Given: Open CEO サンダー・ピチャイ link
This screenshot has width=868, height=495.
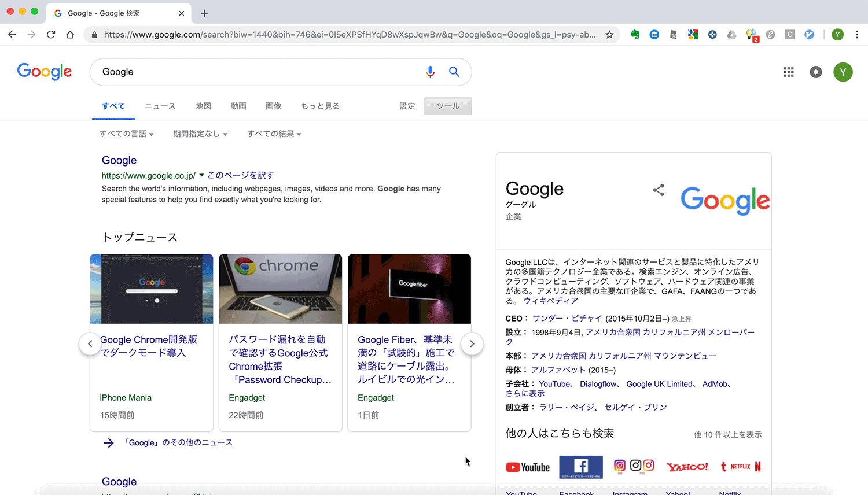Looking at the screenshot, I should (x=567, y=319).
